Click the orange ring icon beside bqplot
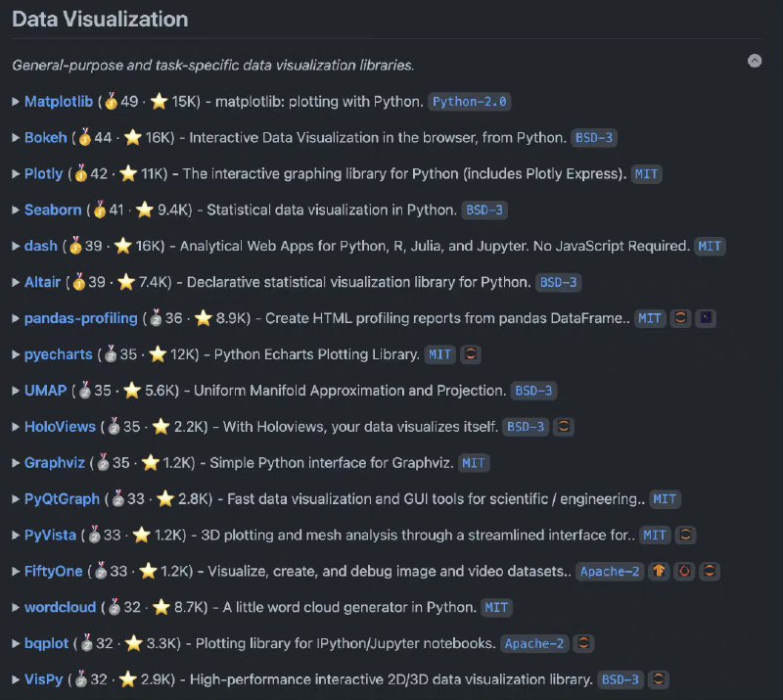Viewport: 783px width, 700px height. 583,643
